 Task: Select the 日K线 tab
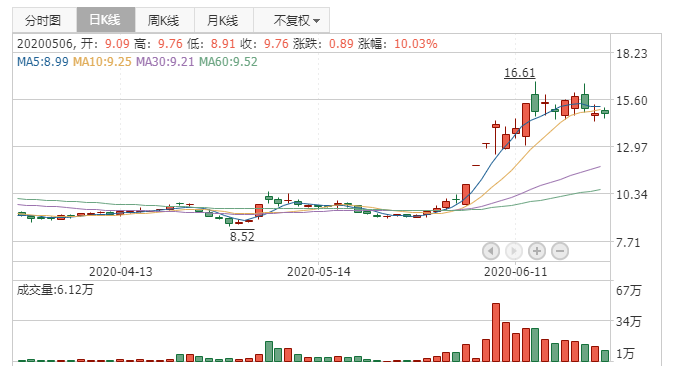106,20
